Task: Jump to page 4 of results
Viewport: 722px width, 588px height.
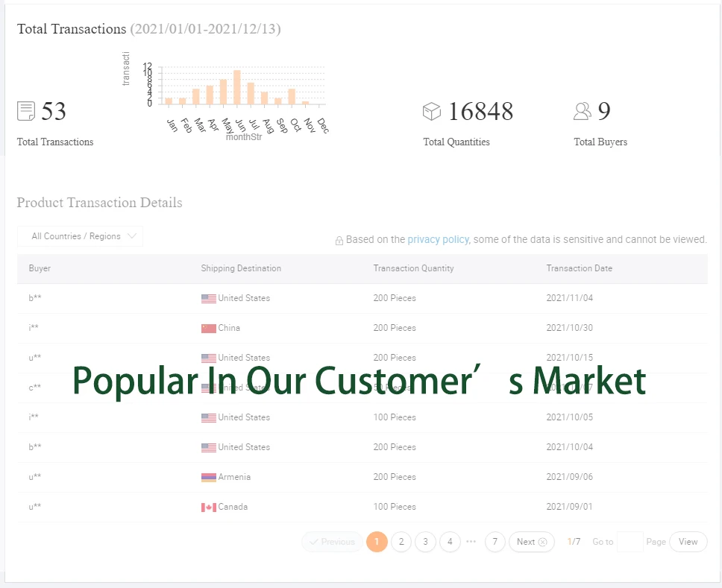Action: coord(450,542)
